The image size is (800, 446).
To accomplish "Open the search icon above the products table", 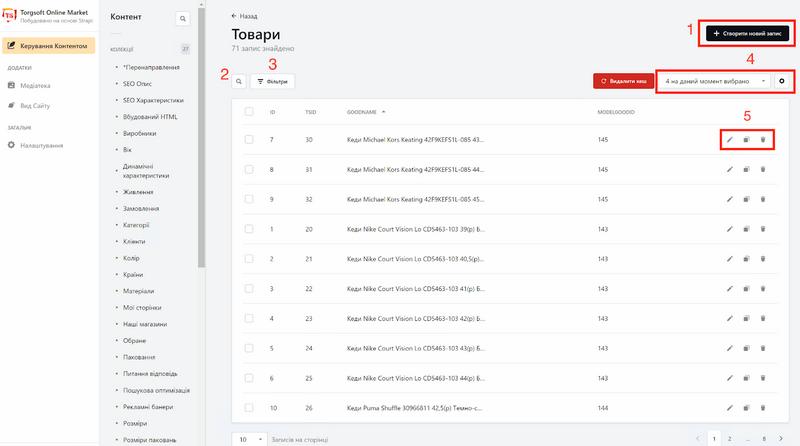I will 240,81.
